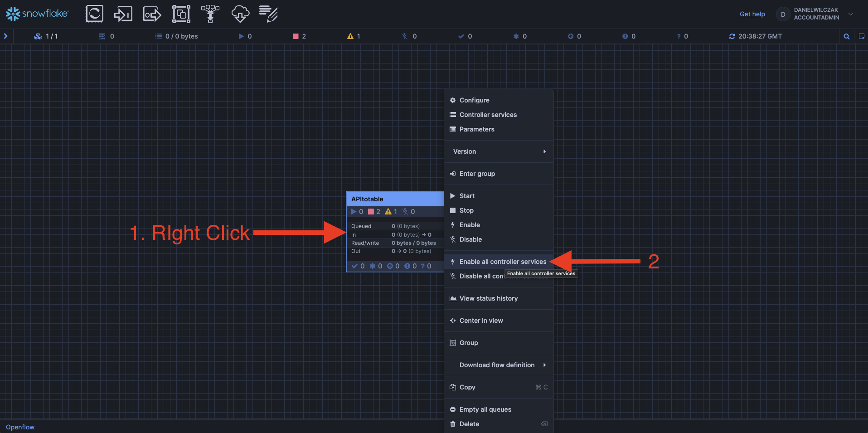This screenshot has height=433, width=868.
Task: Click the Import from Registry cloud icon
Action: 240,14
